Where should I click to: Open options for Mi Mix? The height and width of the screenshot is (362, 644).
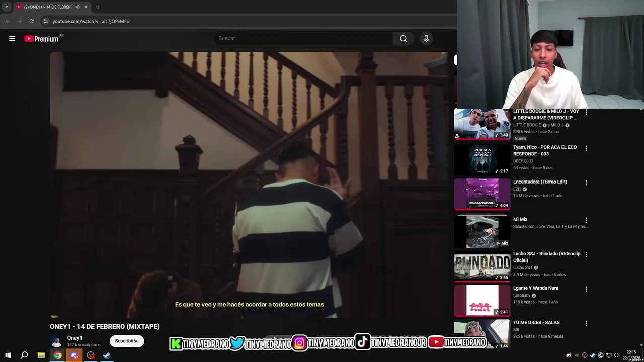586,220
